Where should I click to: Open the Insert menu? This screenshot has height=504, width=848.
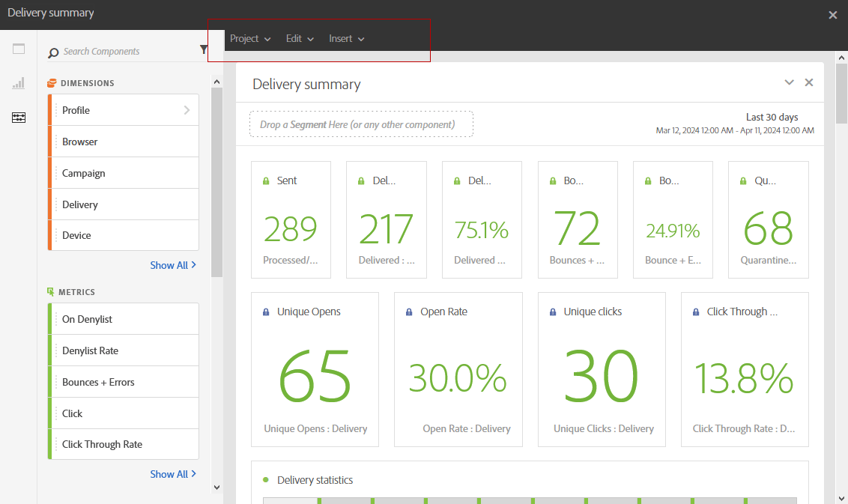click(346, 38)
